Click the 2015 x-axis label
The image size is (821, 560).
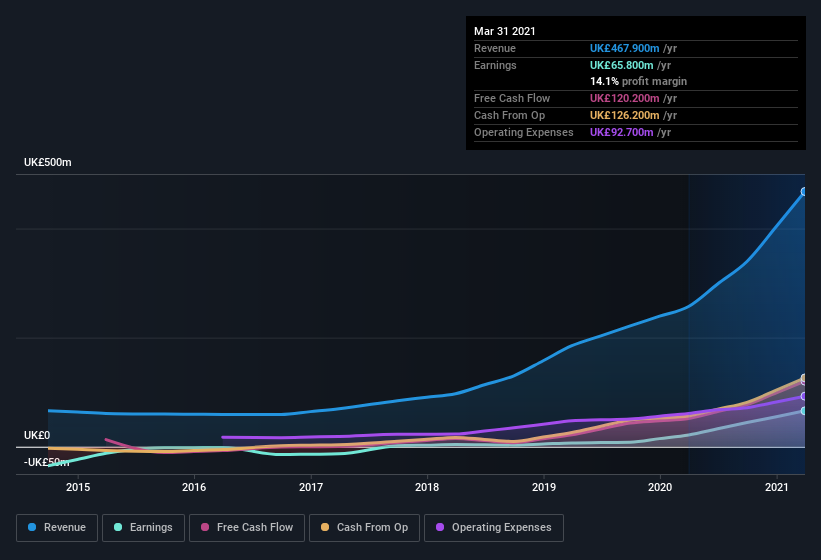(78, 487)
